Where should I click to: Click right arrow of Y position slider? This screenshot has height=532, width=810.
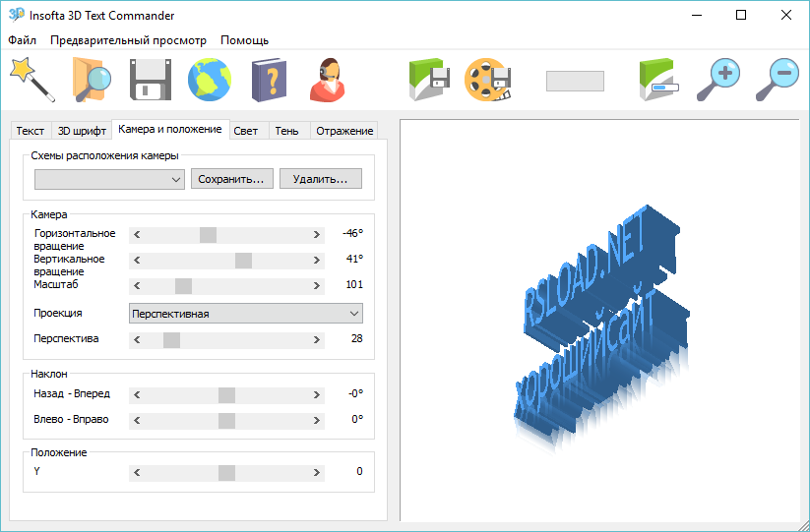[317, 473]
